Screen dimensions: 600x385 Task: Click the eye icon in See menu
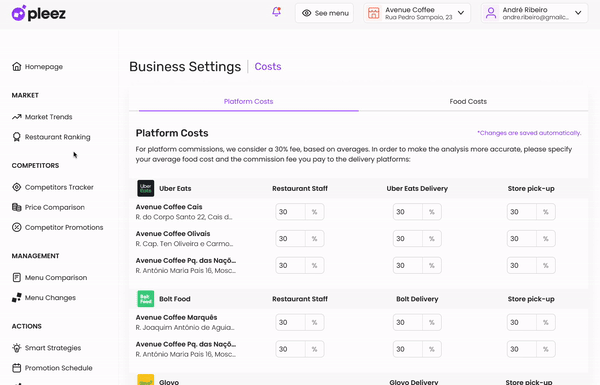click(306, 13)
